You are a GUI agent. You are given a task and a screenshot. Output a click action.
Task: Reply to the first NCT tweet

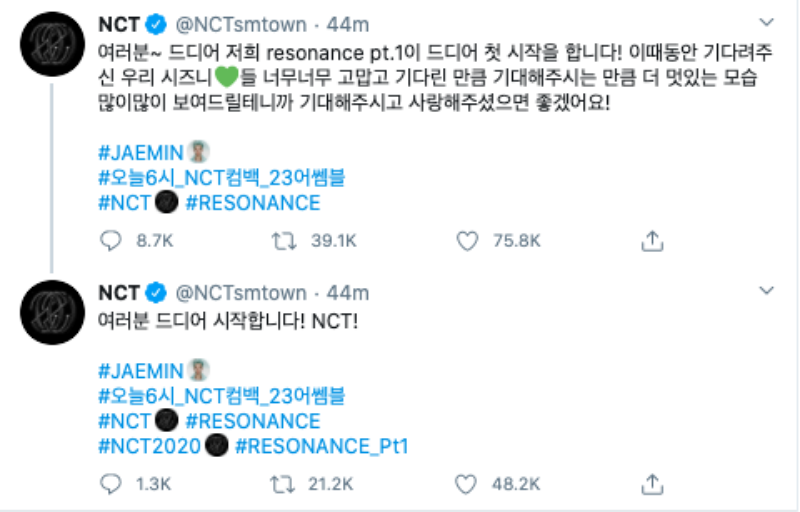(x=110, y=240)
